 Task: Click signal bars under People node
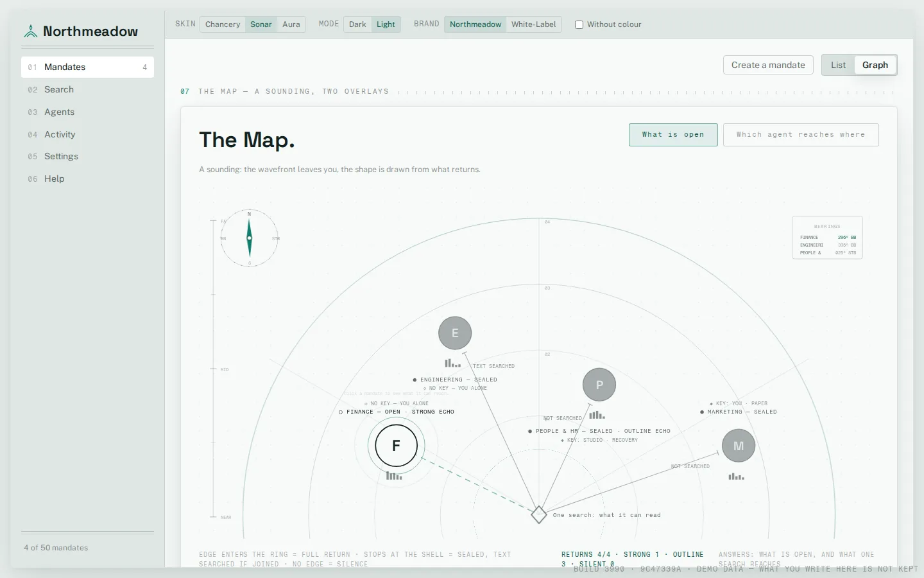point(597,415)
